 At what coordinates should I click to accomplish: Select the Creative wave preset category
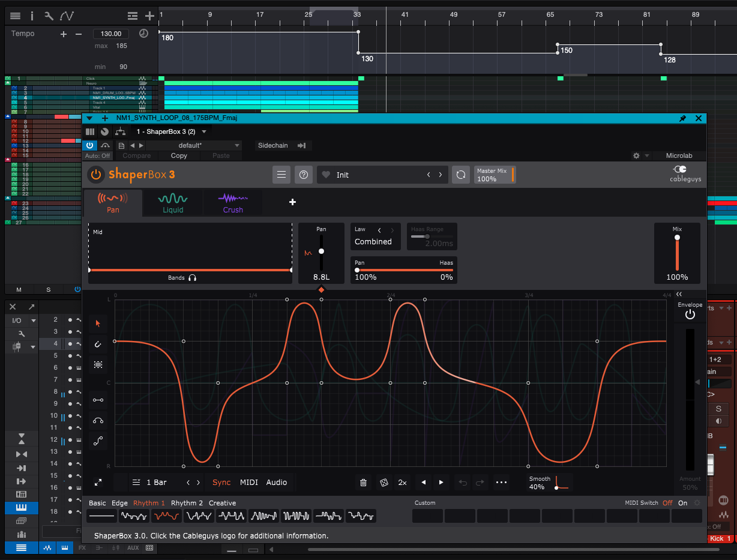(x=222, y=503)
